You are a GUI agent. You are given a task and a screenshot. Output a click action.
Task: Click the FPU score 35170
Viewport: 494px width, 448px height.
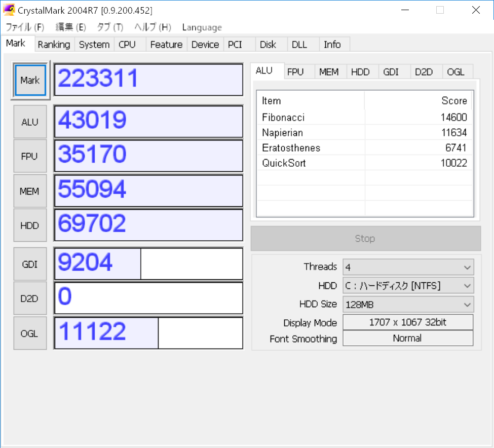click(x=148, y=156)
